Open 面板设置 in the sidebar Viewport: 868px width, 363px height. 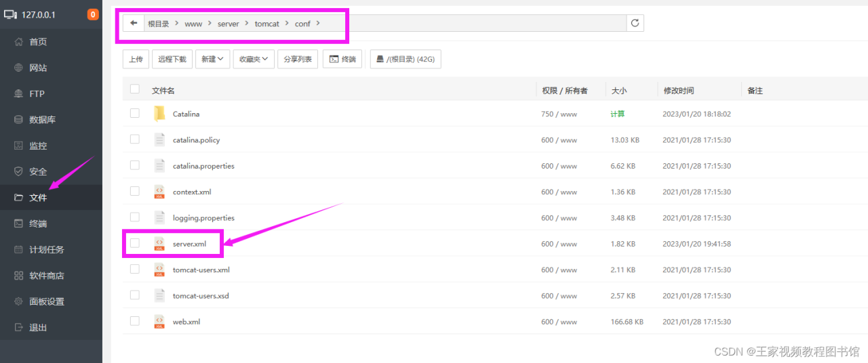coord(51,301)
